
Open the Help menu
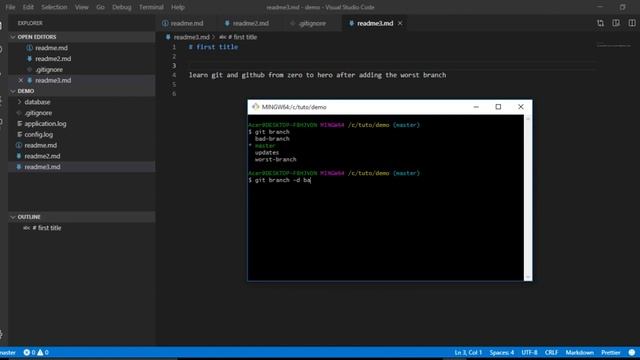point(178,7)
